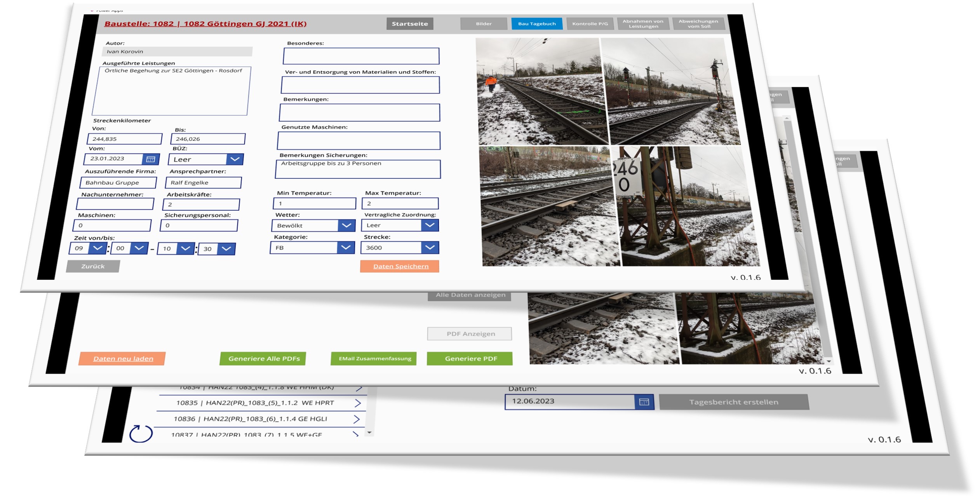
Task: Click the Datum calendar icon beside 12.06.2023
Action: 644,402
